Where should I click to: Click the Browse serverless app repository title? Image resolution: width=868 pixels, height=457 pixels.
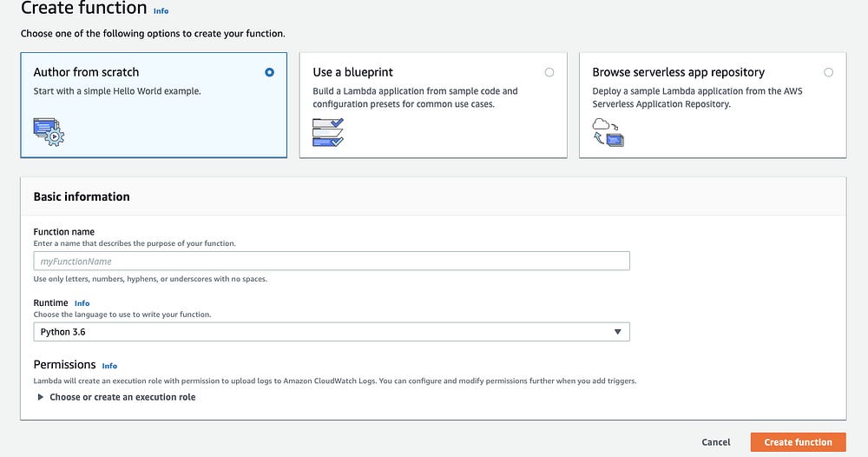[678, 72]
